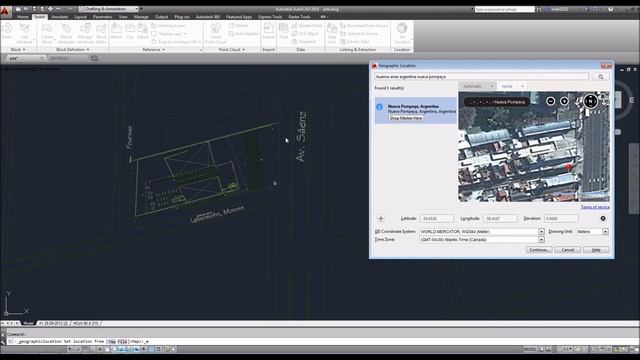The image size is (640, 360).
Task: Switch to the Annotate ribbon tab
Action: click(x=60, y=17)
